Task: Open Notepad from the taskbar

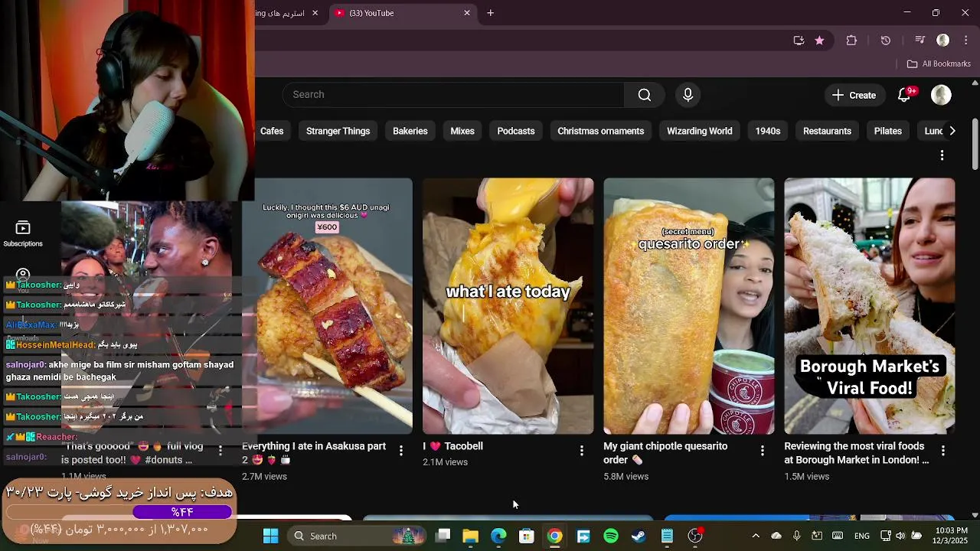Action: (667, 536)
